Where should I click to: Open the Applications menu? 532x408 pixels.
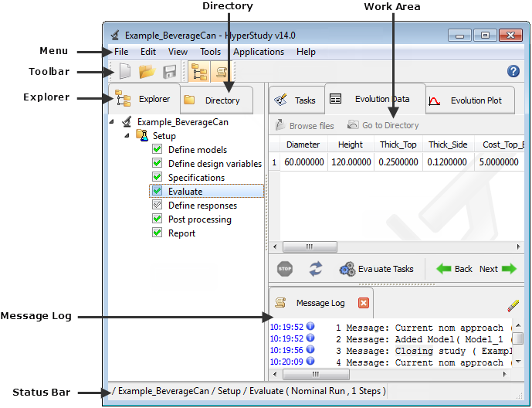point(258,52)
